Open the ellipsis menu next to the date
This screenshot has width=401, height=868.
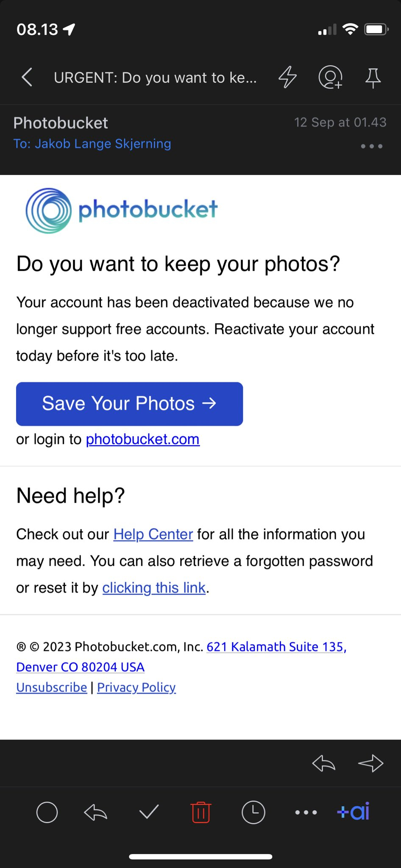click(x=371, y=146)
